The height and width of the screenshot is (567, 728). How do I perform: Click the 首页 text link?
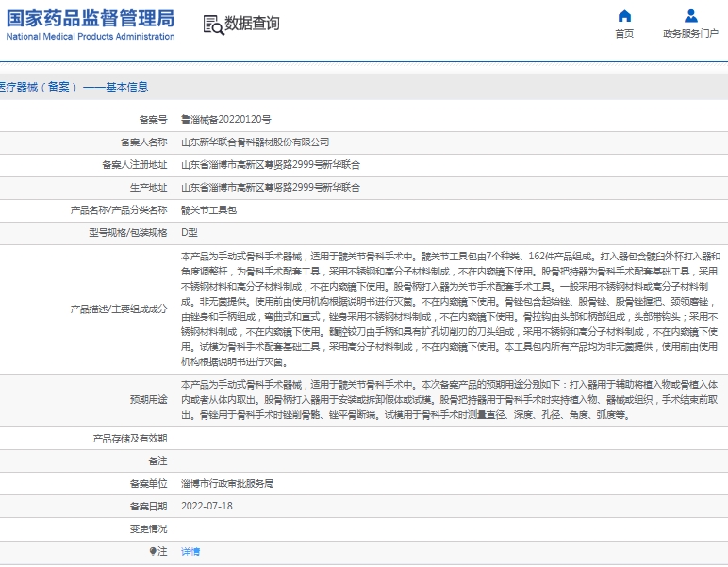[x=624, y=33]
